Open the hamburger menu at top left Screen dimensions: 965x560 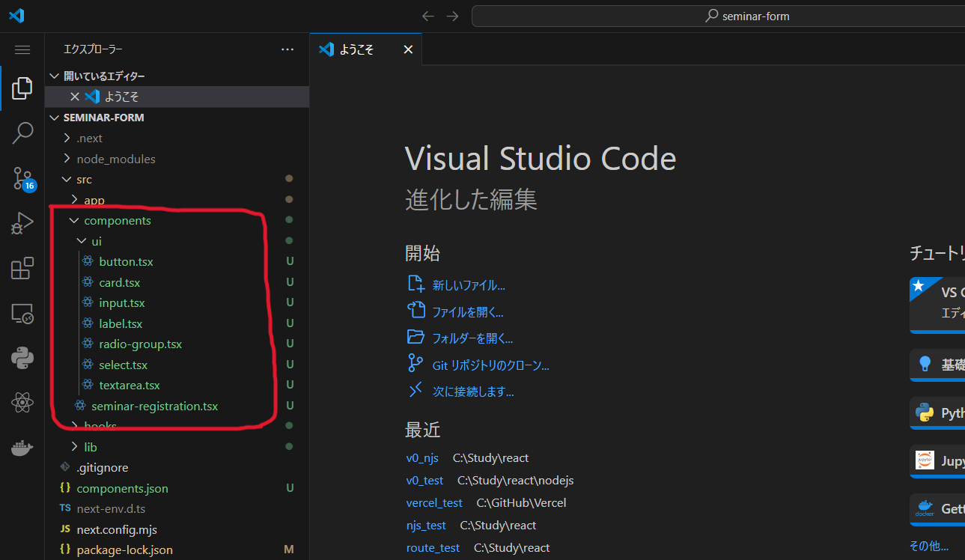[22, 49]
